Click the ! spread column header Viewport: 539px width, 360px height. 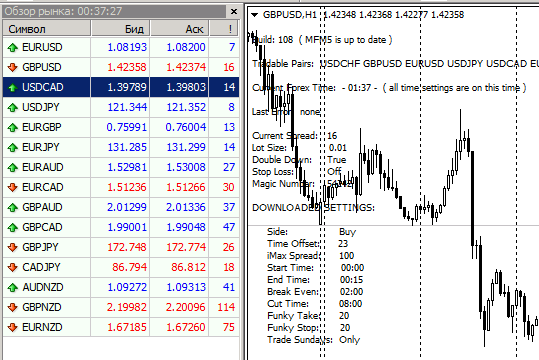pos(224,29)
